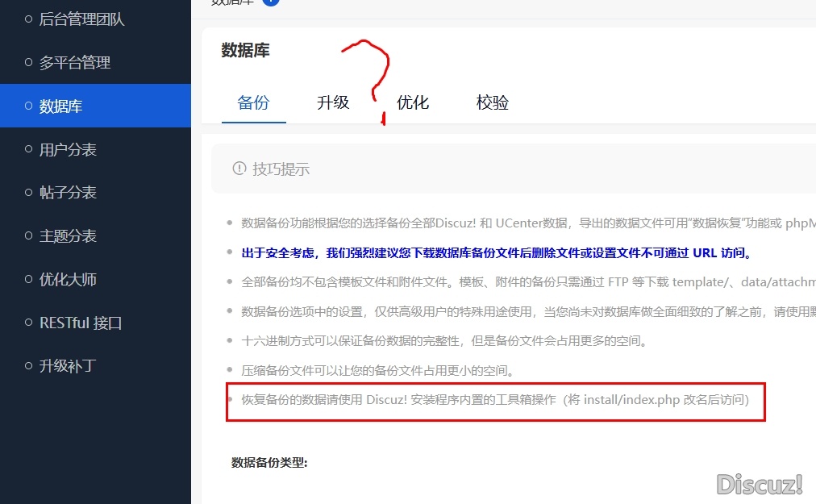
Task: Click the blue badge beside the 数据库 breadcrumb
Action: click(270, 2)
